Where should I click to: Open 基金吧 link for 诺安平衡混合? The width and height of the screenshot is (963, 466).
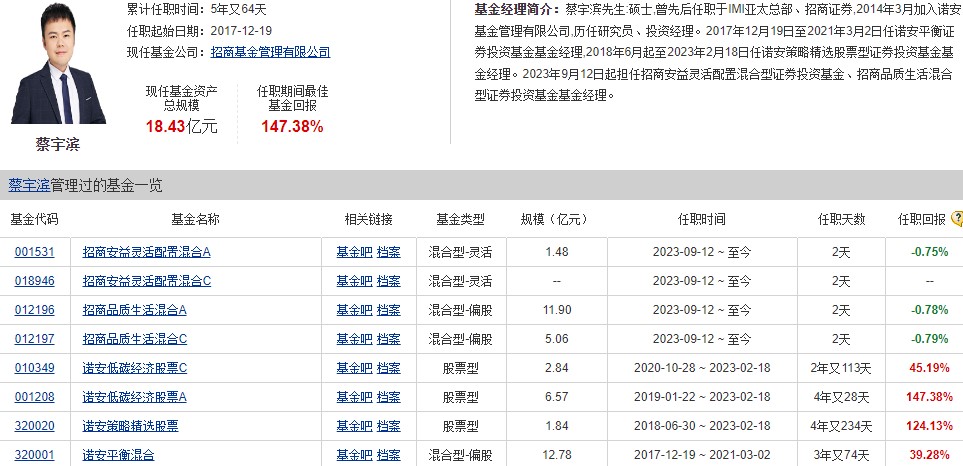pos(354,455)
